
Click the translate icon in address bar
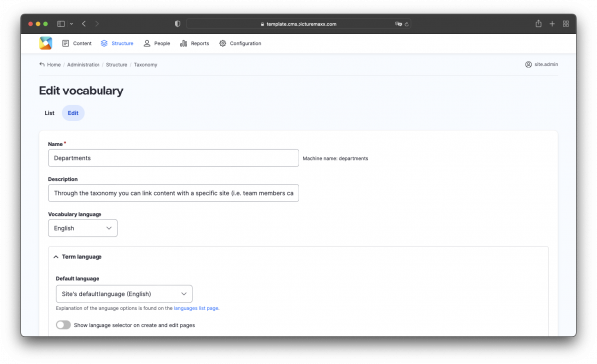click(398, 24)
